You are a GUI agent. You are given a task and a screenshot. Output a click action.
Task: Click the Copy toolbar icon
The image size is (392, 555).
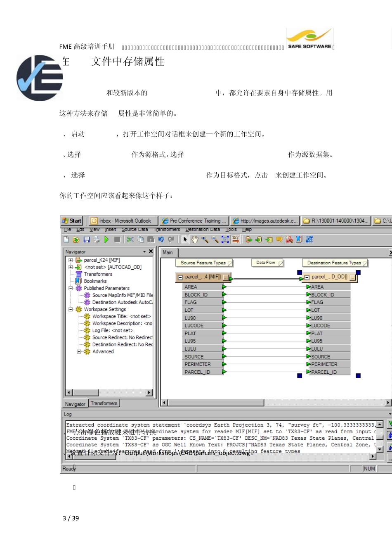[x=141, y=240]
